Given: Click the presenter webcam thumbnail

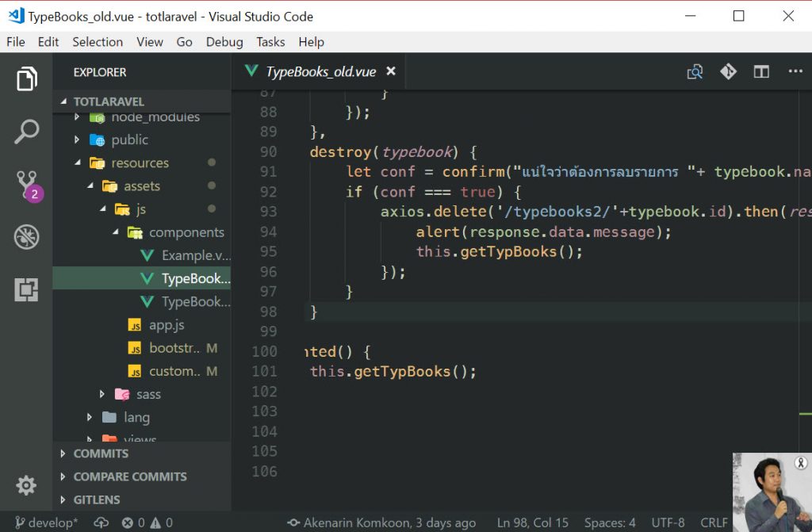Looking at the screenshot, I should [772, 492].
